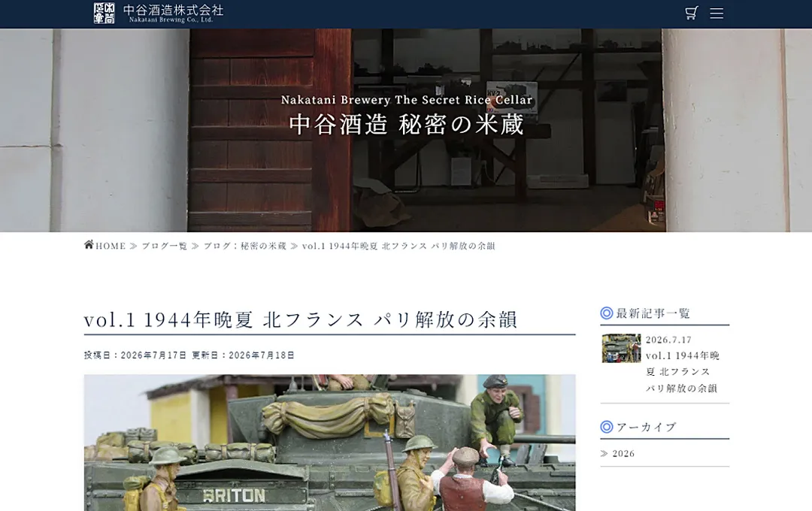Viewport: 812px width, 511px height.
Task: Go to HOME in the breadcrumb
Action: (x=111, y=246)
